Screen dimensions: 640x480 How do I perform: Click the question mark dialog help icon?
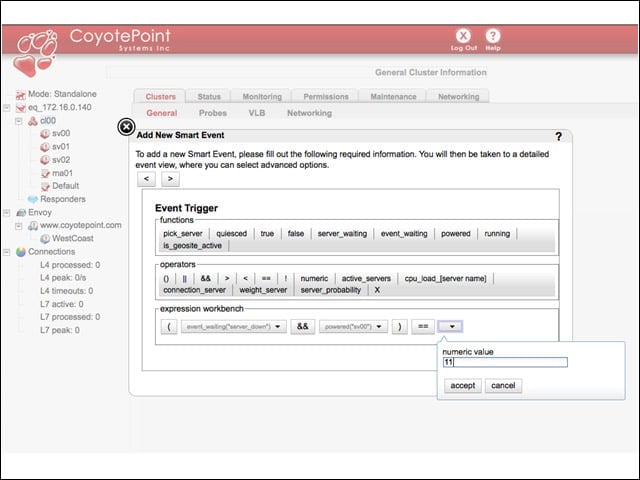[x=558, y=136]
